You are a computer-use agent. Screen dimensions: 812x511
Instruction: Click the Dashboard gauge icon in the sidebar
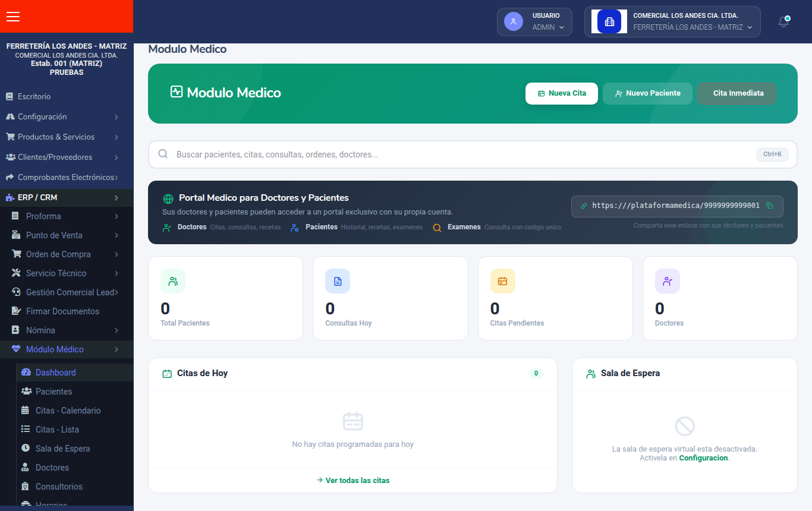pos(26,373)
